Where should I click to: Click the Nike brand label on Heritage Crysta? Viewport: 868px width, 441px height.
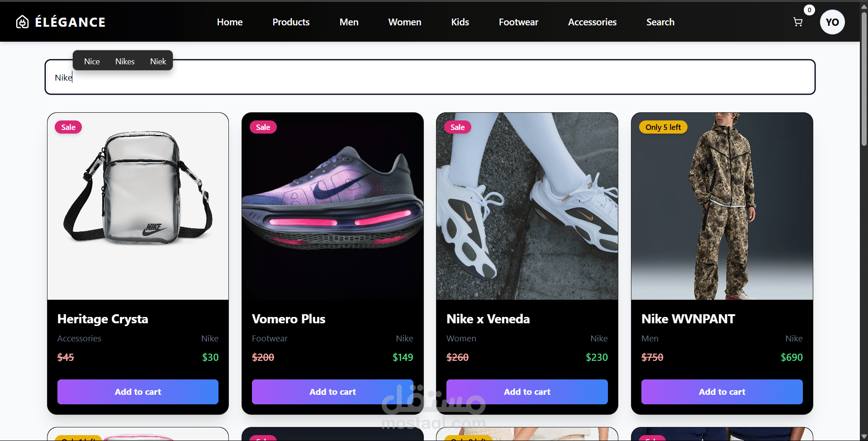[x=210, y=339]
